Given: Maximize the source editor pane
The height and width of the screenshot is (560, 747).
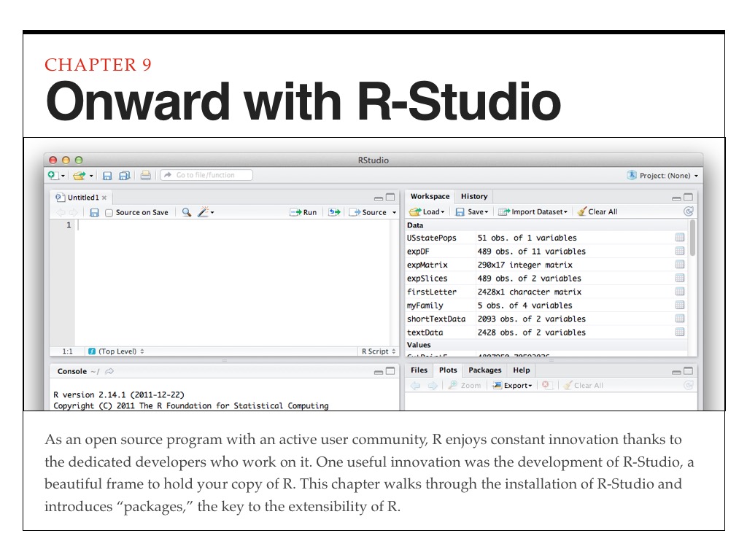Looking at the screenshot, I should click(390, 197).
